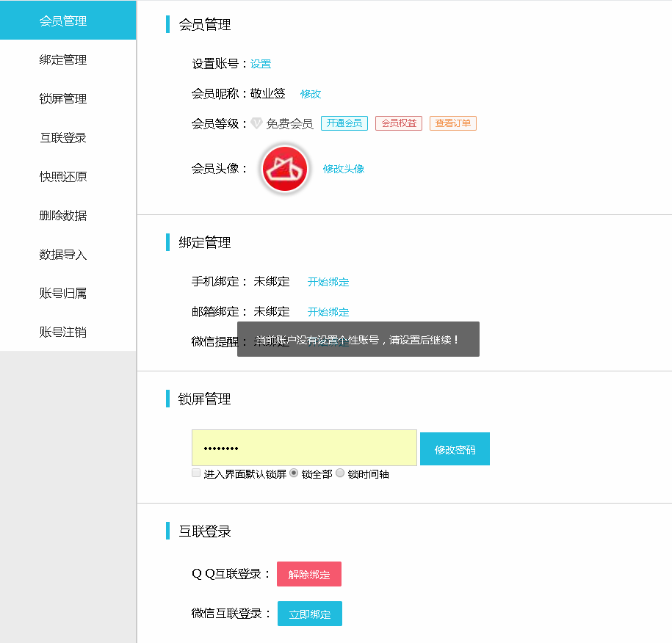
Task: Click the lock screen password field
Action: 304,448
